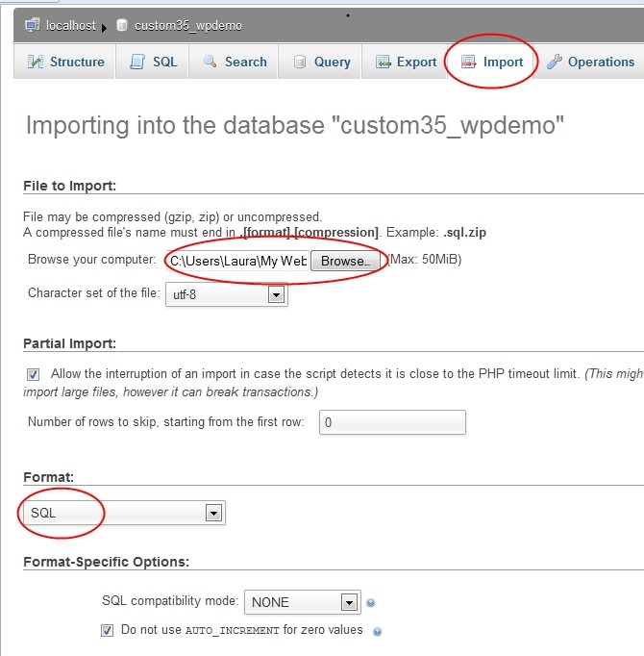Click the '(Max: 50MiB)' text

pos(425,260)
